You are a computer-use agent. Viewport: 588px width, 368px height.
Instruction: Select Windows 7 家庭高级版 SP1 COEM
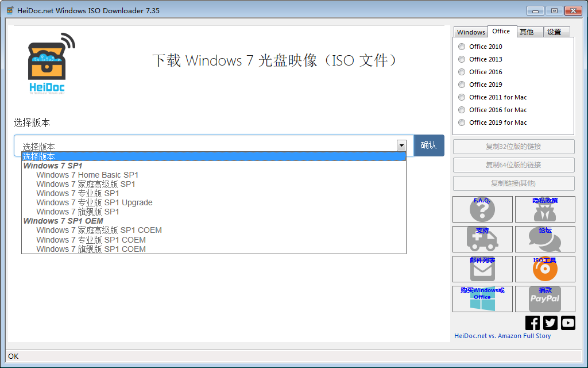(x=214, y=230)
